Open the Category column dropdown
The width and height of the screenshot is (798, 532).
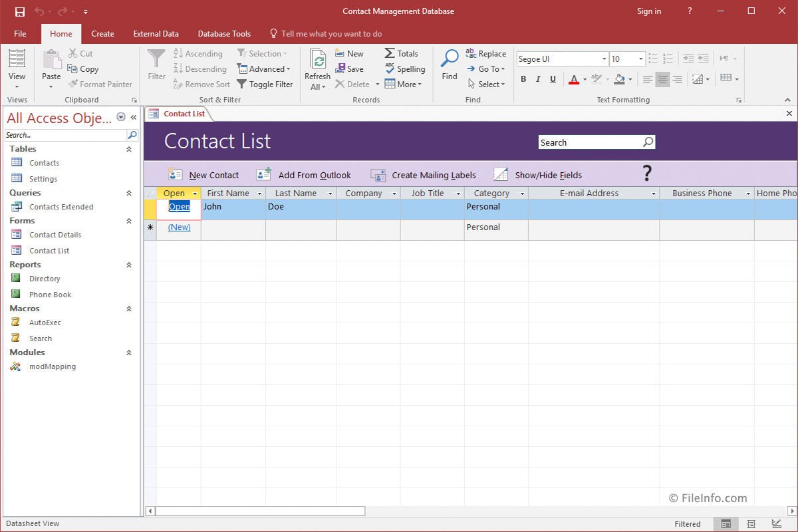[x=523, y=193]
